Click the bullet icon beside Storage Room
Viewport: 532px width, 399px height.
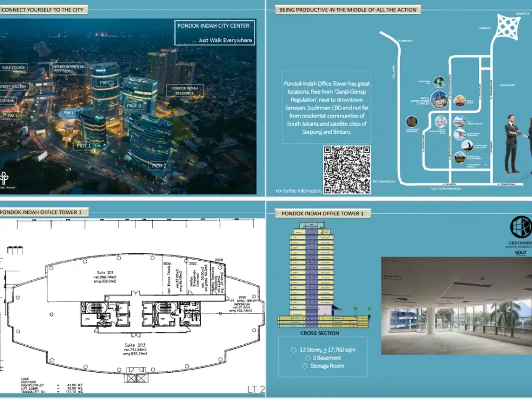(x=304, y=366)
